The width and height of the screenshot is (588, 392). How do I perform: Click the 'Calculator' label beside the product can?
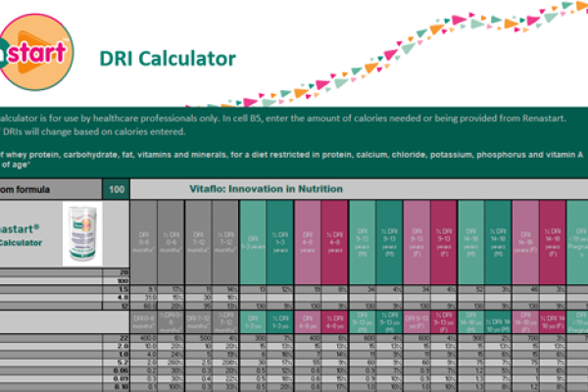click(x=21, y=243)
